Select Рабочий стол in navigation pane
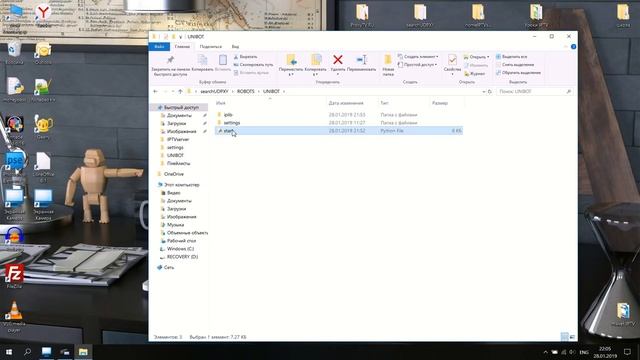Screen dimensions: 640x360 [x=181, y=241]
